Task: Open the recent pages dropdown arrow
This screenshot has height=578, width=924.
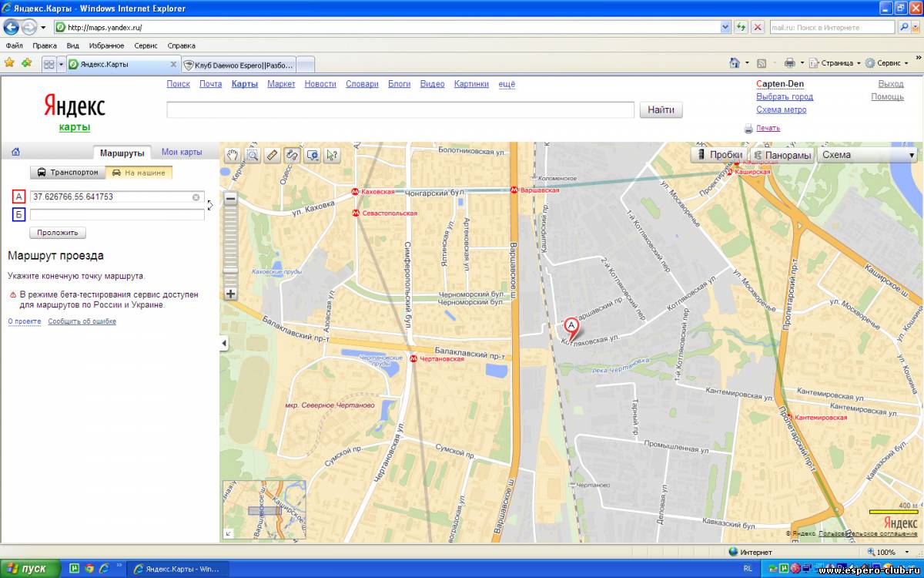Action: click(43, 27)
